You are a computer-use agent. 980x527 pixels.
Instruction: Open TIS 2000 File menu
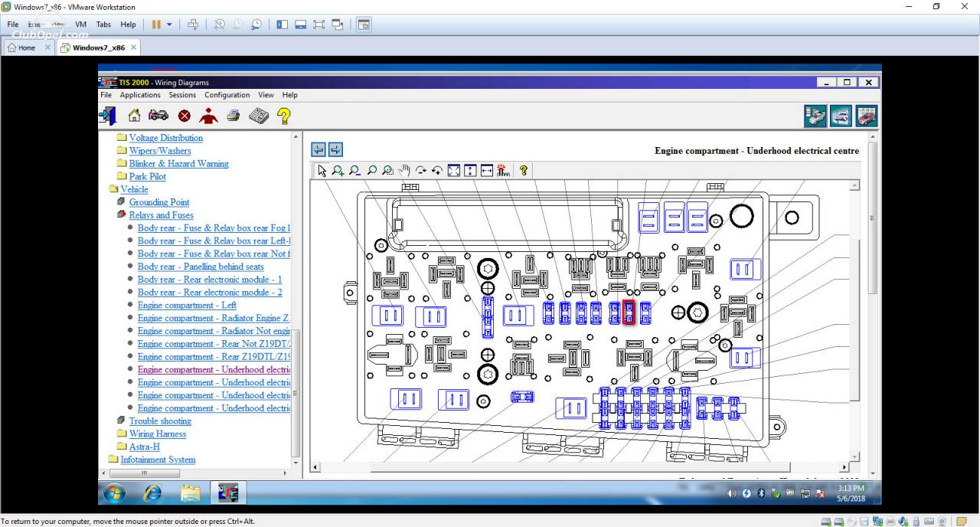(x=106, y=95)
